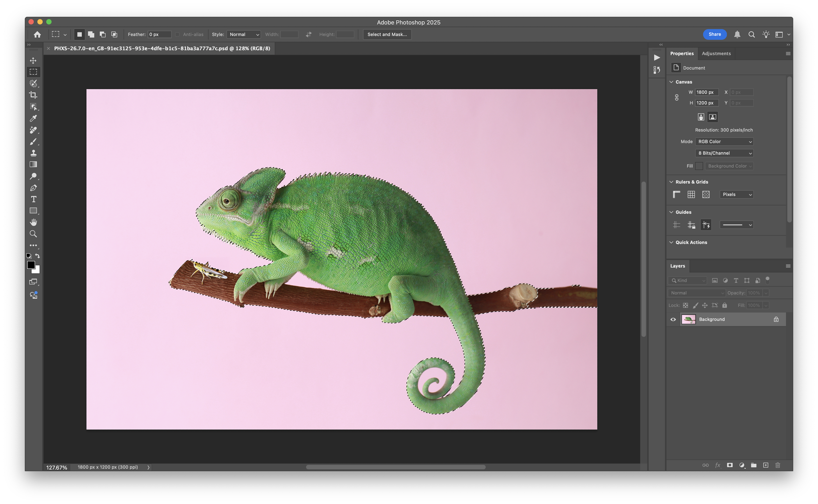
Task: Toggle rulers display in Rulers & Grids
Action: click(x=676, y=194)
